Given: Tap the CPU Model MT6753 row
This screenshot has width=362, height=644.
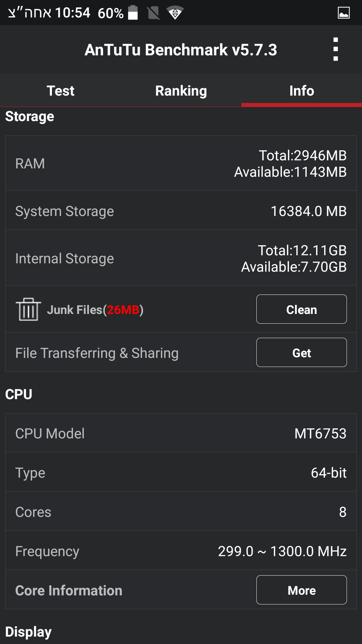Looking at the screenshot, I should click(181, 433).
